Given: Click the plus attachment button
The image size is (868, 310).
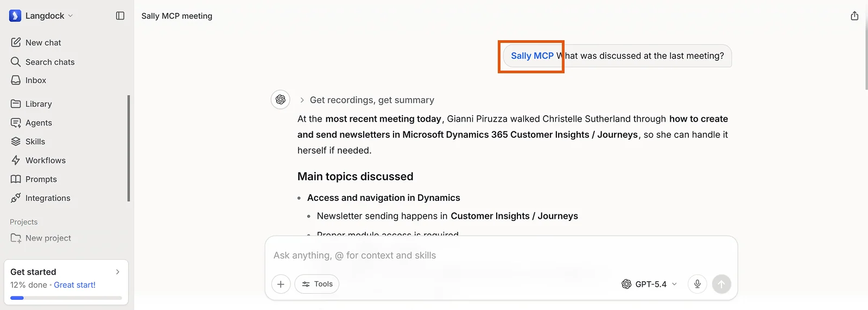Looking at the screenshot, I should click(281, 284).
